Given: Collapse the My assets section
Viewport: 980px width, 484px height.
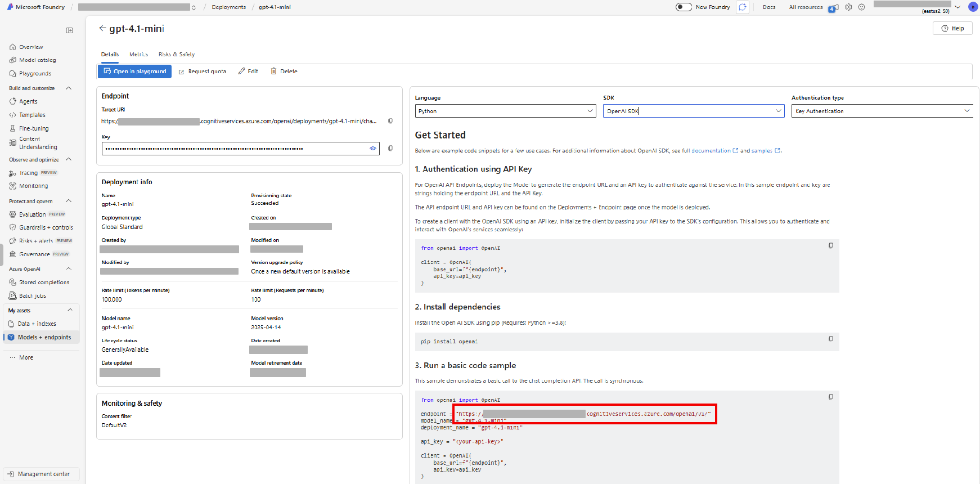Looking at the screenshot, I should coord(70,310).
